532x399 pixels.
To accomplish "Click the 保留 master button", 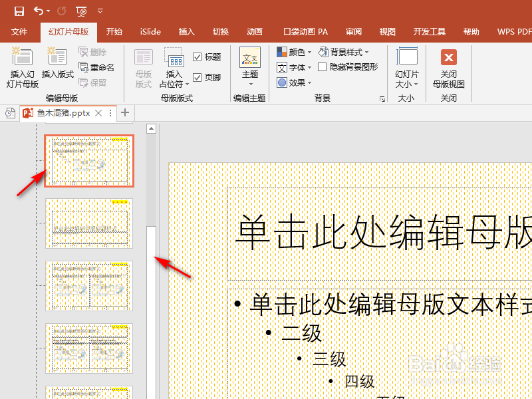I will pyautogui.click(x=92, y=82).
